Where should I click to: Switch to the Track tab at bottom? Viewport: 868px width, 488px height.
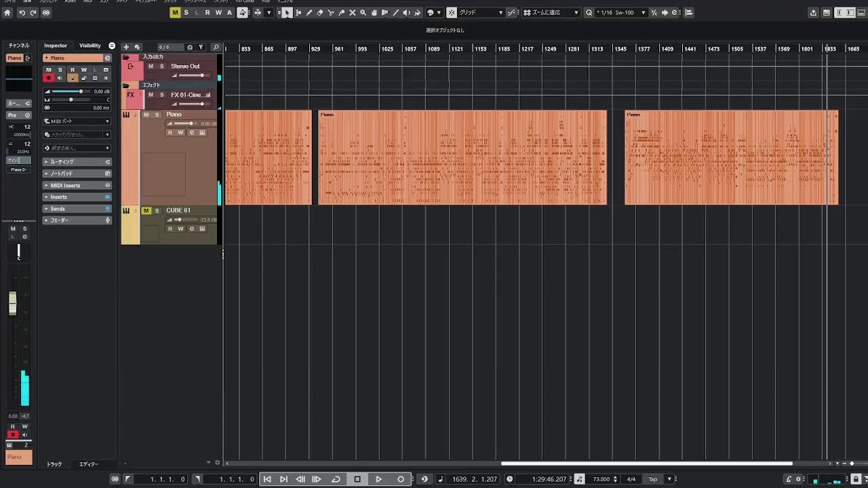point(54,464)
